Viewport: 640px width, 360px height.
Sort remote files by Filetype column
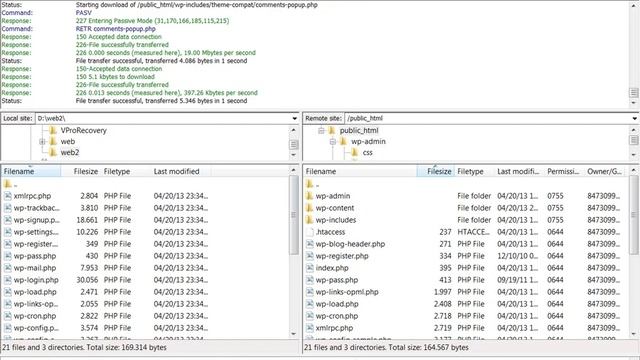[474, 171]
